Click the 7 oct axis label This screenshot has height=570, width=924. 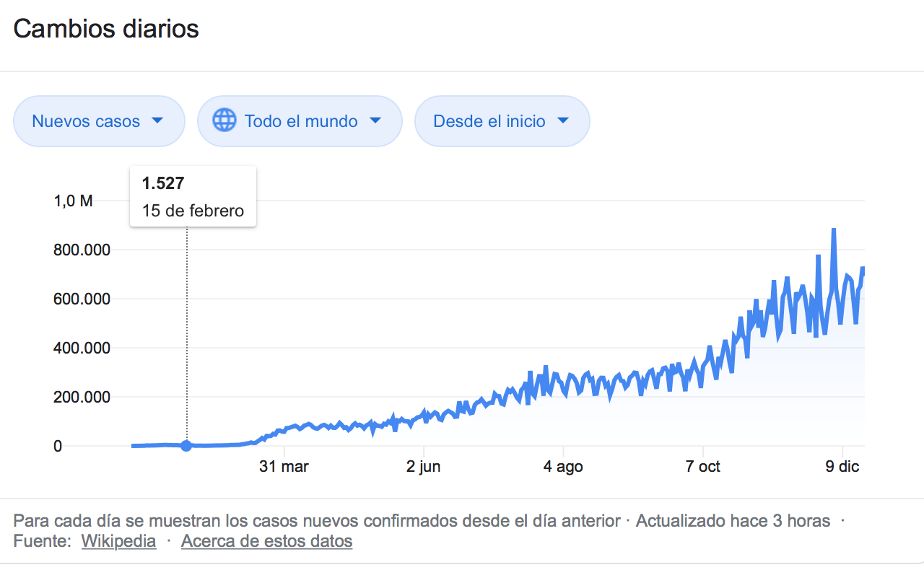pyautogui.click(x=703, y=467)
